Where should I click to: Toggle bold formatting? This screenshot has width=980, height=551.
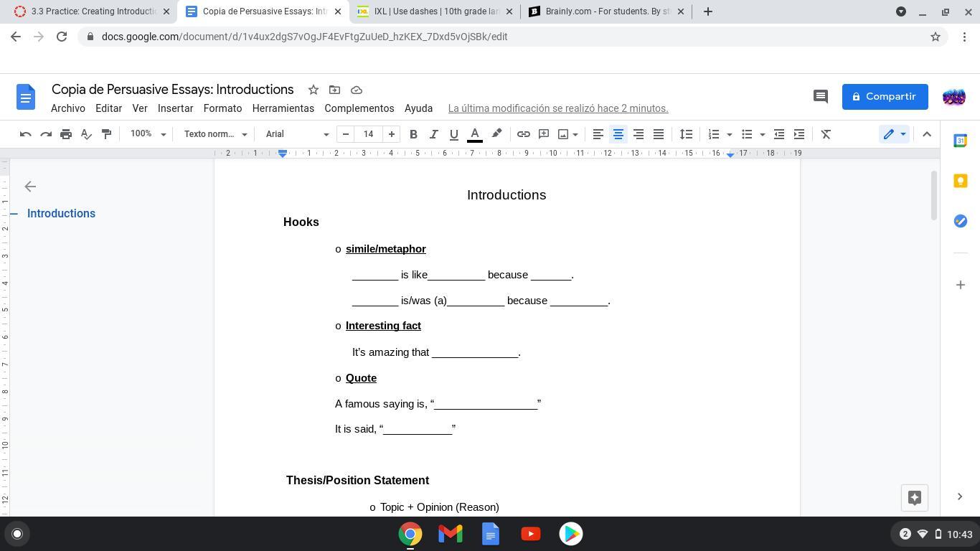[x=413, y=134]
